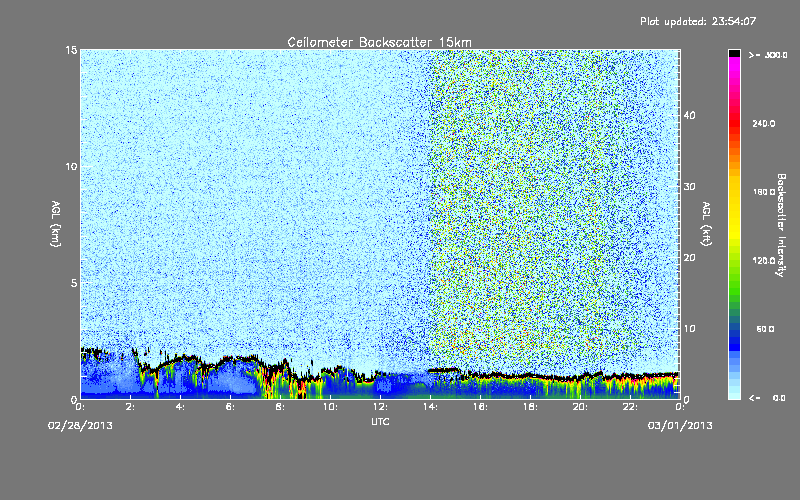
Task: Click the colorbar 60.0 label
Action: click(765, 330)
